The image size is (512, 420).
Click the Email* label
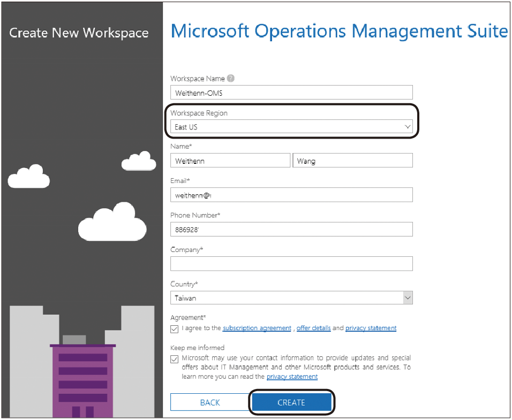[180, 181]
